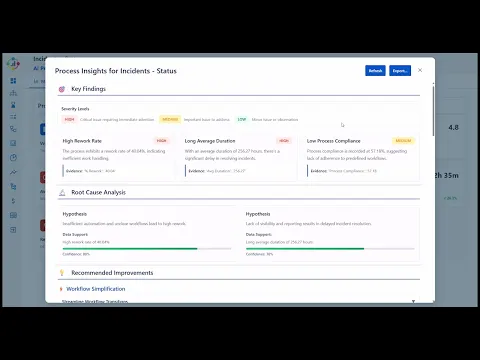Click the Key Findings target icon
The width and height of the screenshot is (480, 360).
coord(62,89)
